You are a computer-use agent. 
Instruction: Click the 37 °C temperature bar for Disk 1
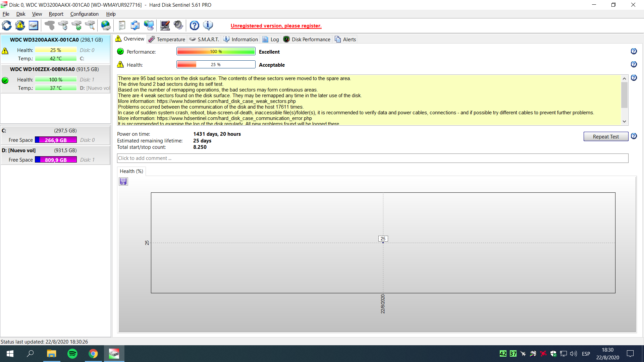point(56,88)
